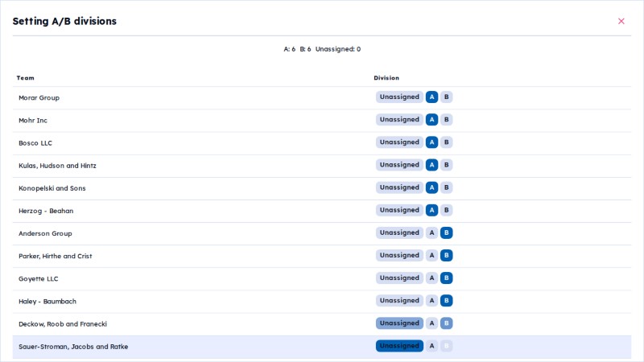Assign Mohr Inc to division A
The image size is (644, 362).
pos(431,119)
